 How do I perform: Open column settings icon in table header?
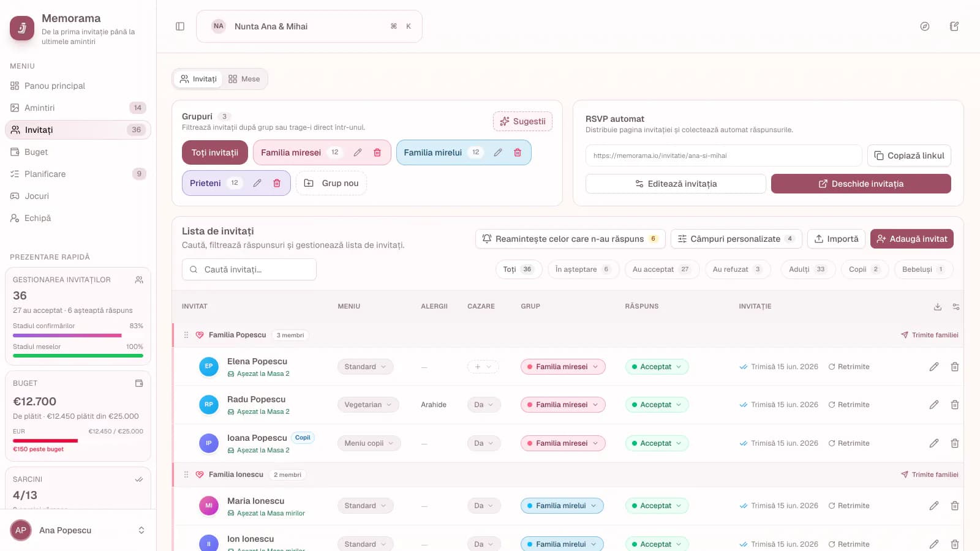click(x=956, y=307)
